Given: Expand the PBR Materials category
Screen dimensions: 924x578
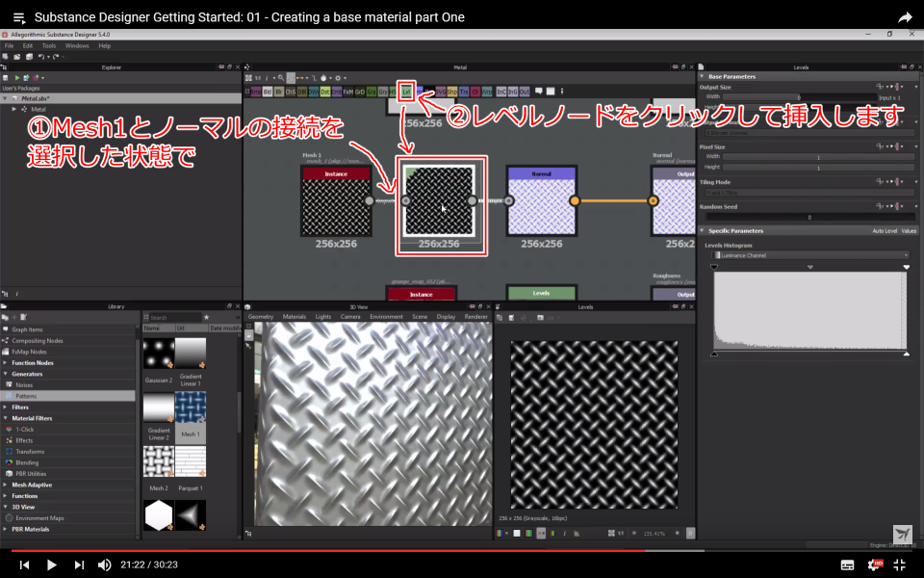Looking at the screenshot, I should (6, 529).
